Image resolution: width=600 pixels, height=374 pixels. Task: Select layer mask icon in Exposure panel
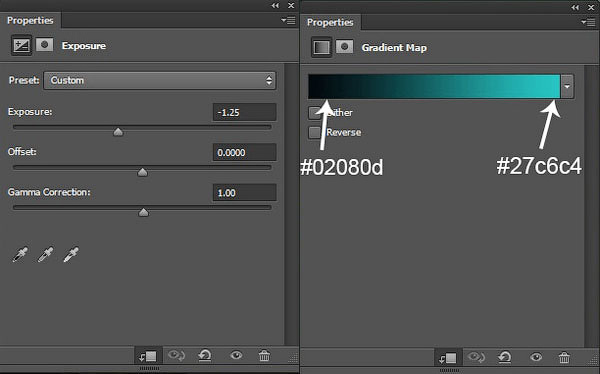click(x=44, y=45)
